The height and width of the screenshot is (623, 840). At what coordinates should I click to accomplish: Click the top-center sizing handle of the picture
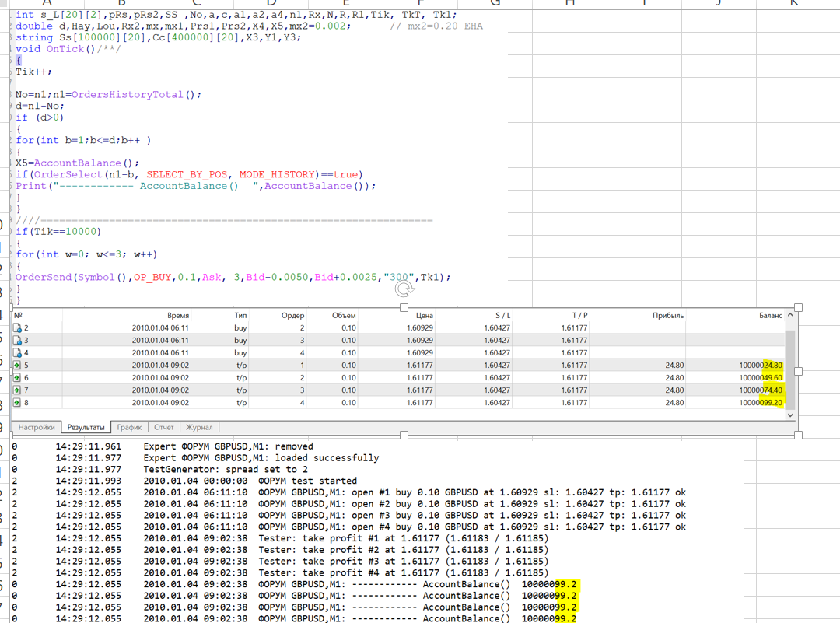pyautogui.click(x=404, y=307)
